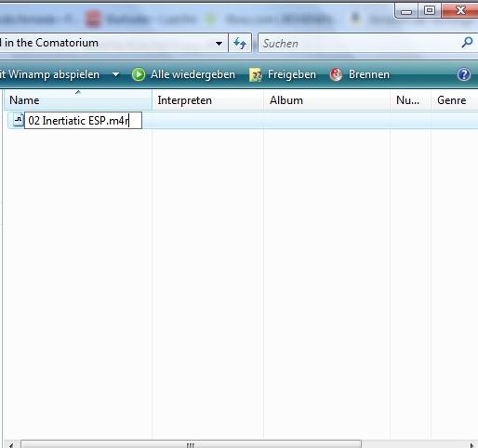Viewport: 478px width, 448px height.
Task: Click Mit Winamp abspielen button
Action: [49, 74]
